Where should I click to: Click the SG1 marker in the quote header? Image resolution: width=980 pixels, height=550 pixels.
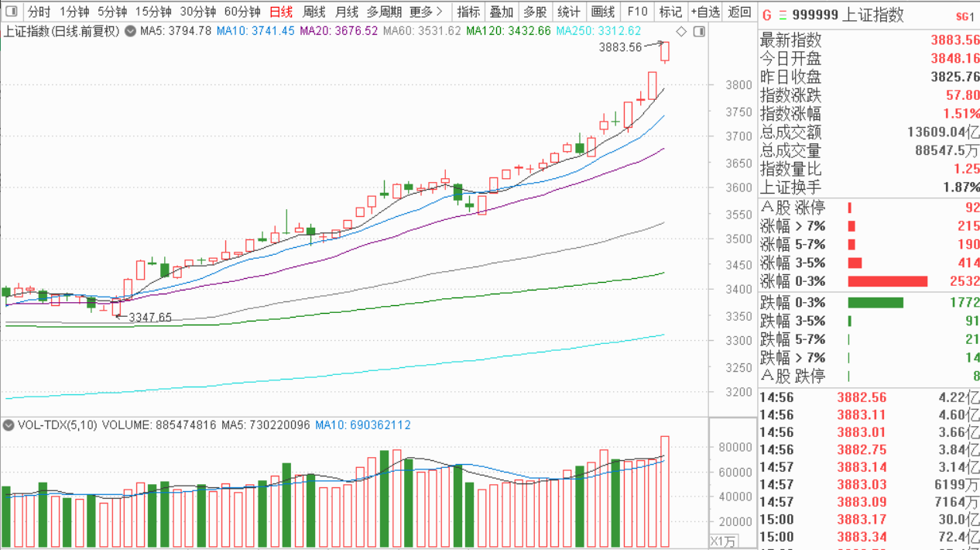pyautogui.click(x=965, y=15)
